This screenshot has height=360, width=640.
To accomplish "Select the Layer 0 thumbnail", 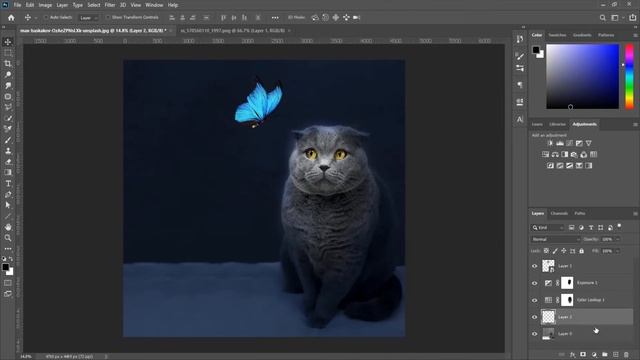I will point(548,334).
